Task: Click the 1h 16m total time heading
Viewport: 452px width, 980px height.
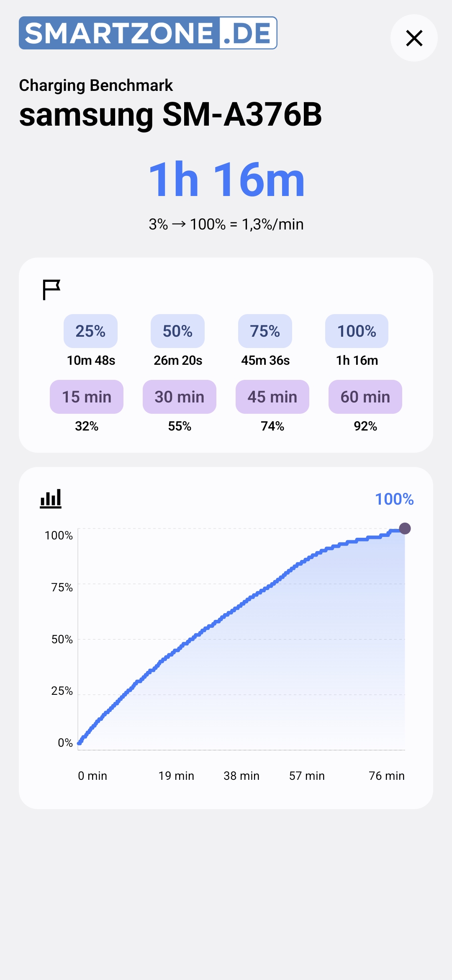Action: tap(226, 180)
